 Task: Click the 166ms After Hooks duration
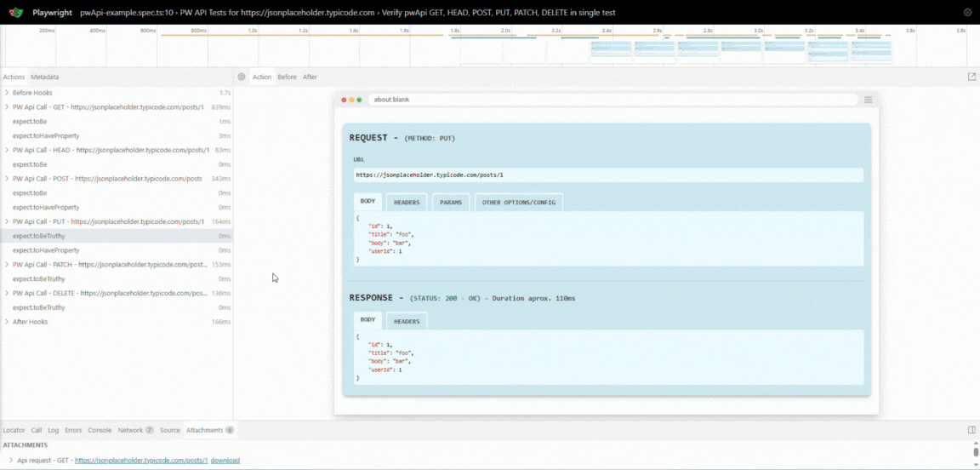(x=221, y=322)
